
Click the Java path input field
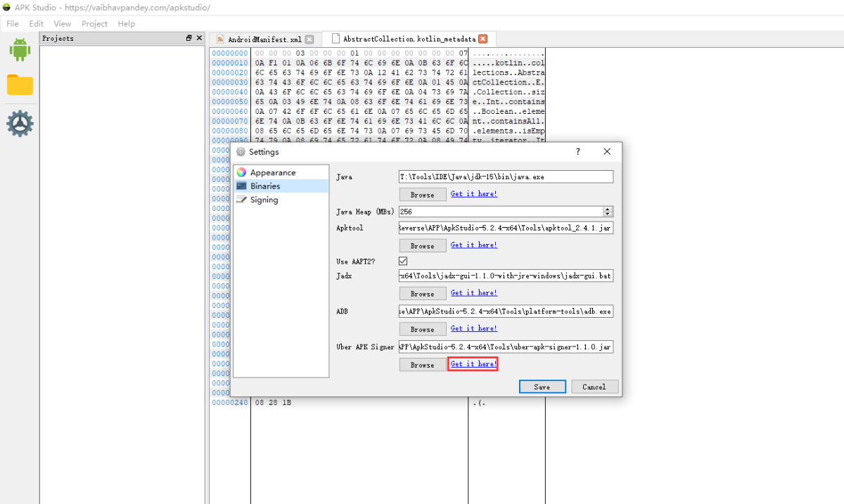[506, 177]
